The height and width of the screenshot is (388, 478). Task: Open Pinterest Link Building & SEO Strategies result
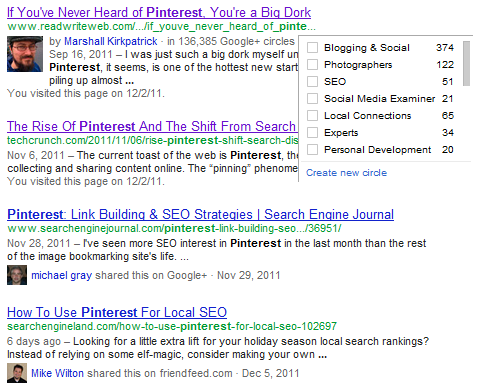coord(200,214)
